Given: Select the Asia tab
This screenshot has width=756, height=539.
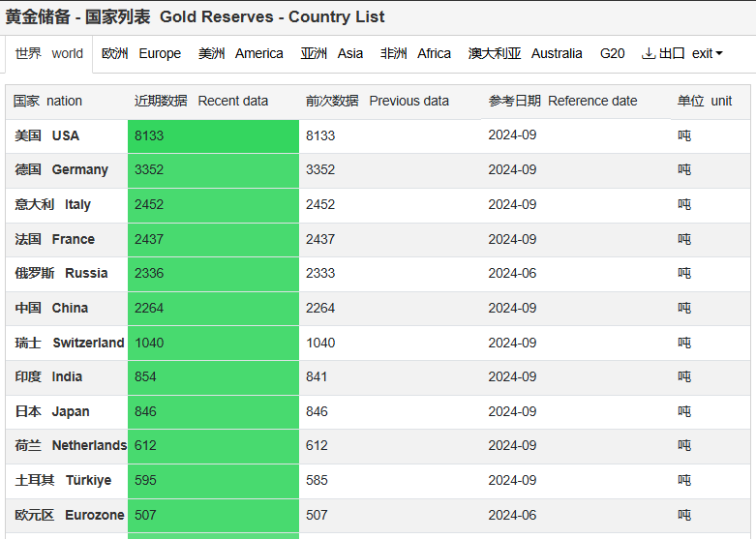Looking at the screenshot, I should click(x=332, y=53).
